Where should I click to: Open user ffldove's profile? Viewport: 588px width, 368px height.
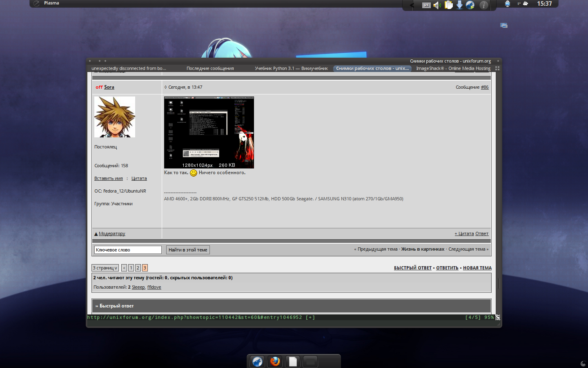coord(154,287)
